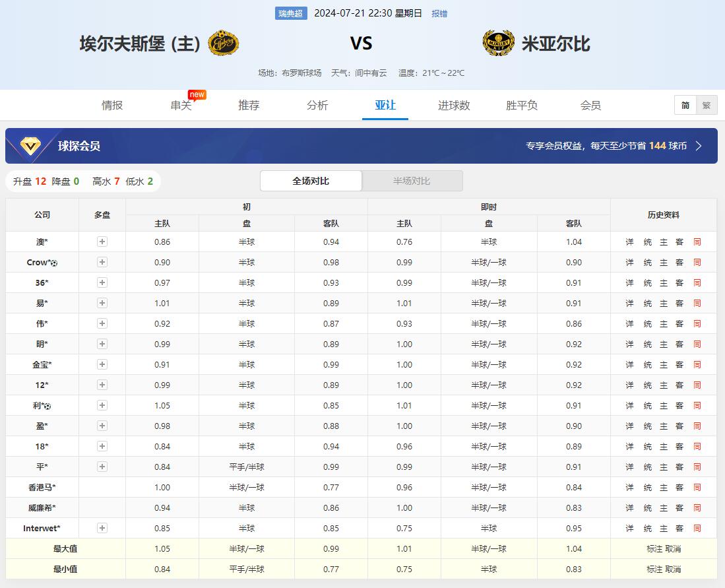The image size is (725, 588).
Task: Switch to 繁 traditional Chinese
Action: coord(706,106)
